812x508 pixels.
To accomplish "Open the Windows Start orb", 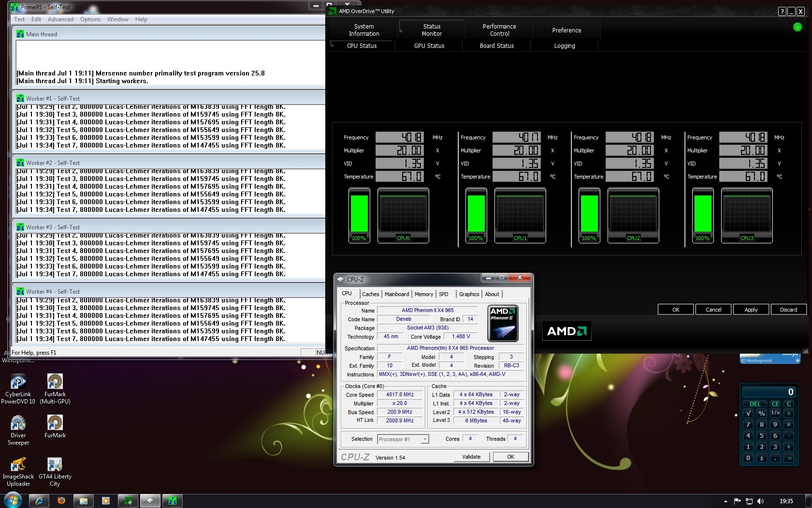I will click(x=13, y=500).
